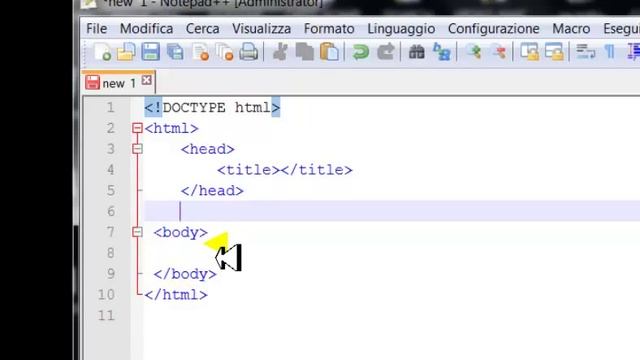Open the Configurazione menu
Image resolution: width=640 pixels, height=360 pixels.
tap(493, 29)
